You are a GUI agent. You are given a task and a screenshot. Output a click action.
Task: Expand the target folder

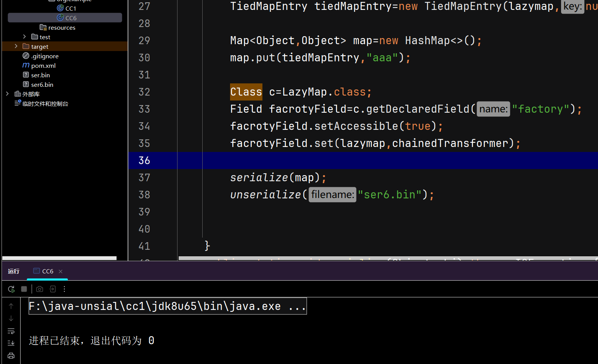16,46
